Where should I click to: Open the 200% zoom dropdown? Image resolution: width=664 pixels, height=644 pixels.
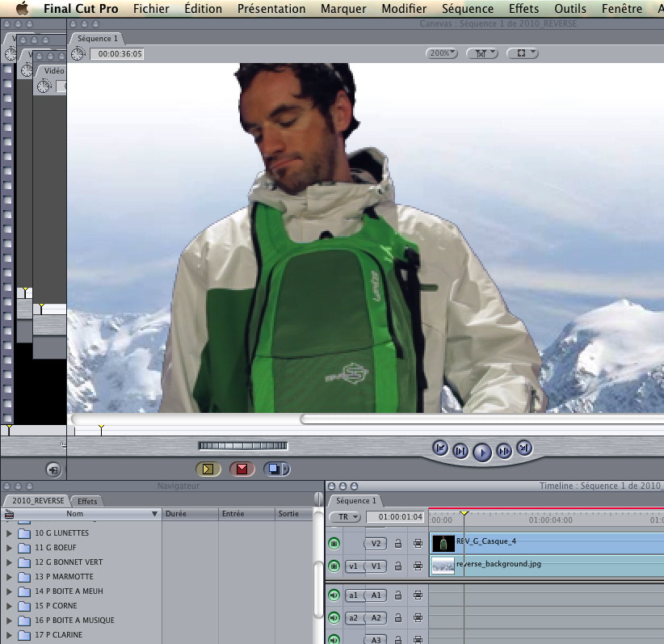442,53
